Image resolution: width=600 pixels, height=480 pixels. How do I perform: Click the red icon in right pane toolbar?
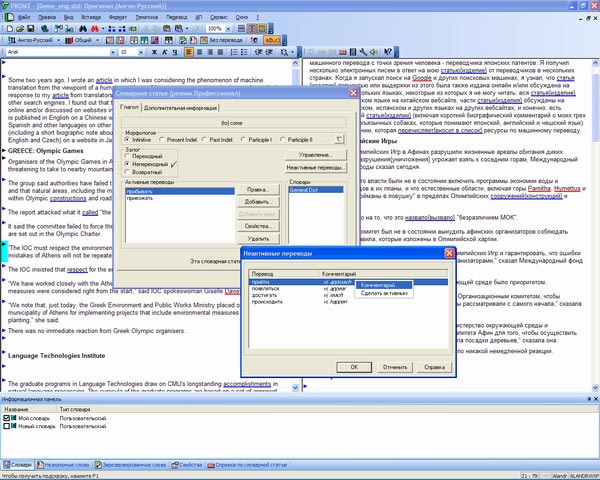[342, 52]
